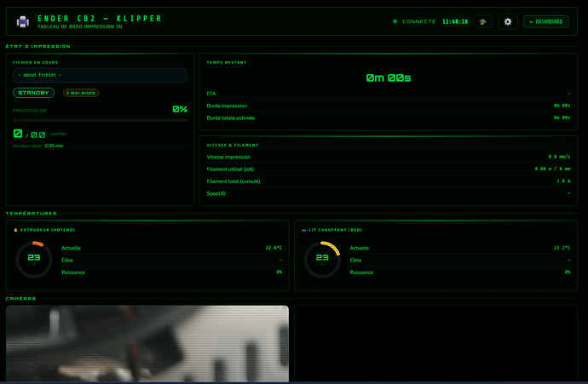This screenshot has width=588, height=384.
Task: Click the empty second camera panel
Action: [x=435, y=344]
